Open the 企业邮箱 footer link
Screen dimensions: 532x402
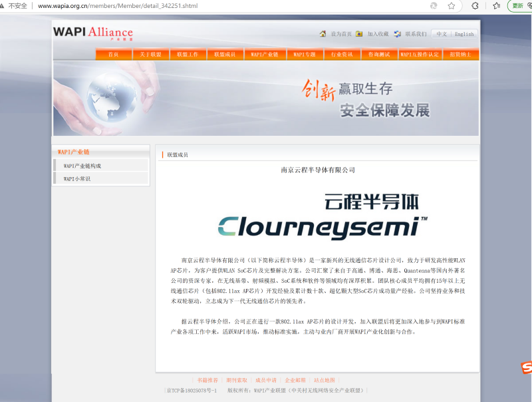[x=295, y=380]
